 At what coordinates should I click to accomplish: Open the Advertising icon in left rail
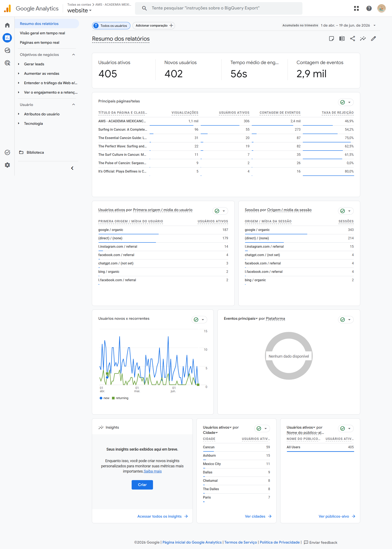[8, 63]
